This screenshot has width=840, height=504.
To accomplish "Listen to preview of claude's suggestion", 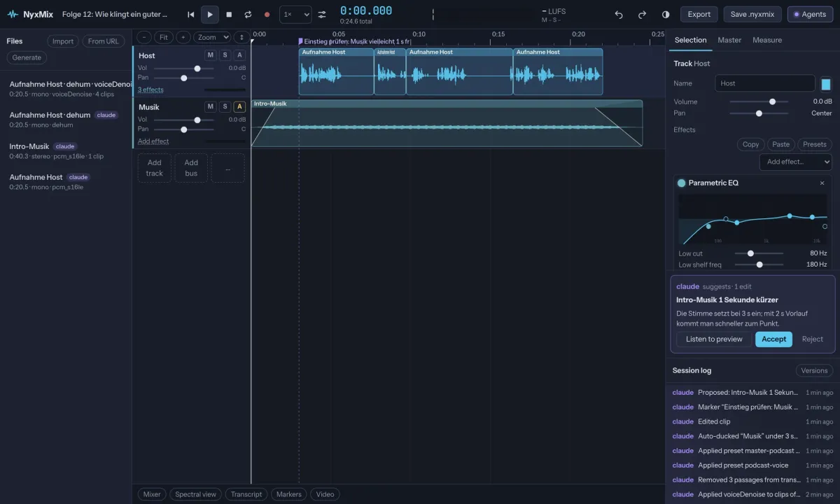I will [x=714, y=339].
